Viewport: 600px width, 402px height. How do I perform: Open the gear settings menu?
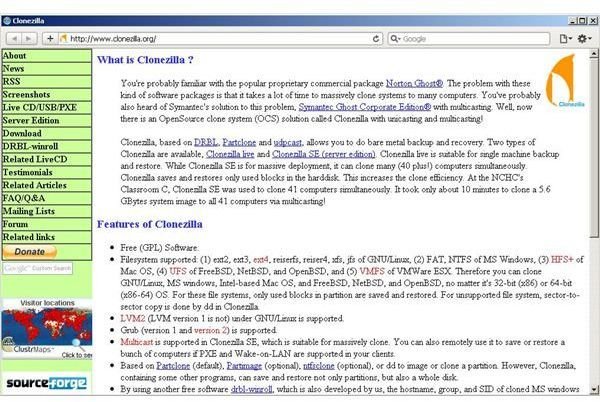click(x=584, y=39)
